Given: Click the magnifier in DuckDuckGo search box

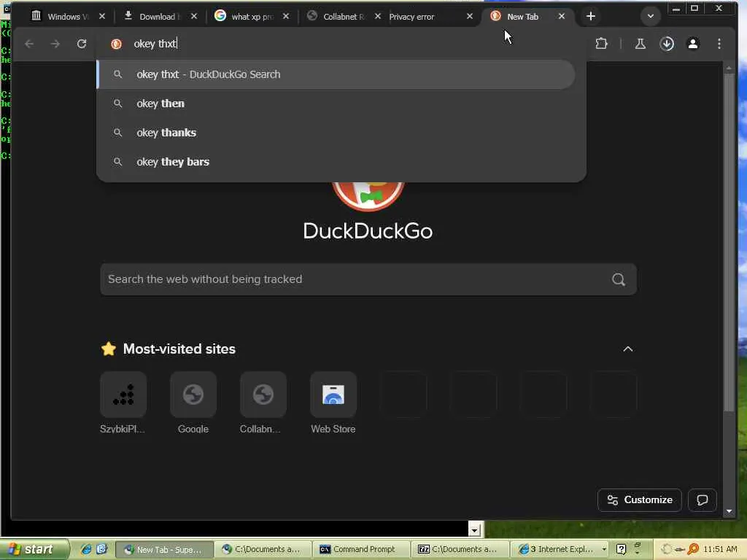Looking at the screenshot, I should tap(619, 279).
